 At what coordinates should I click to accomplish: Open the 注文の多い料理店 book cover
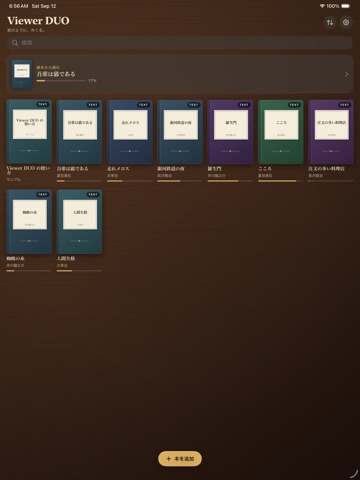331,131
